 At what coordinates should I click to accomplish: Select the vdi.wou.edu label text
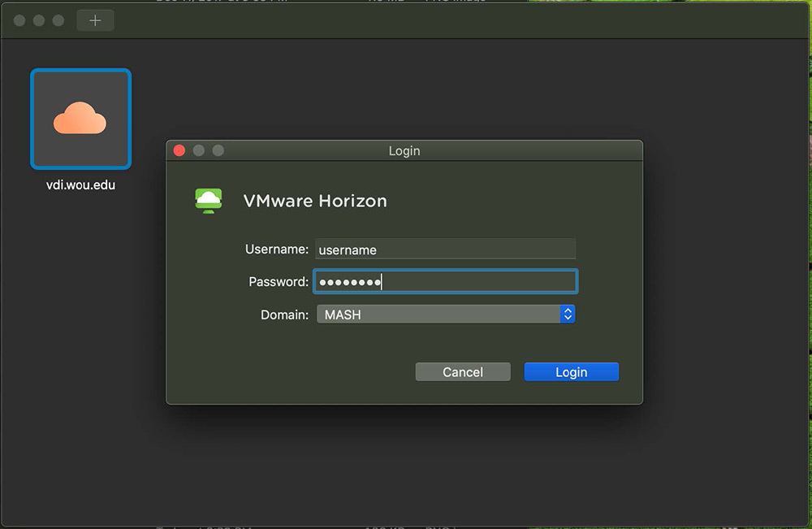pos(80,184)
